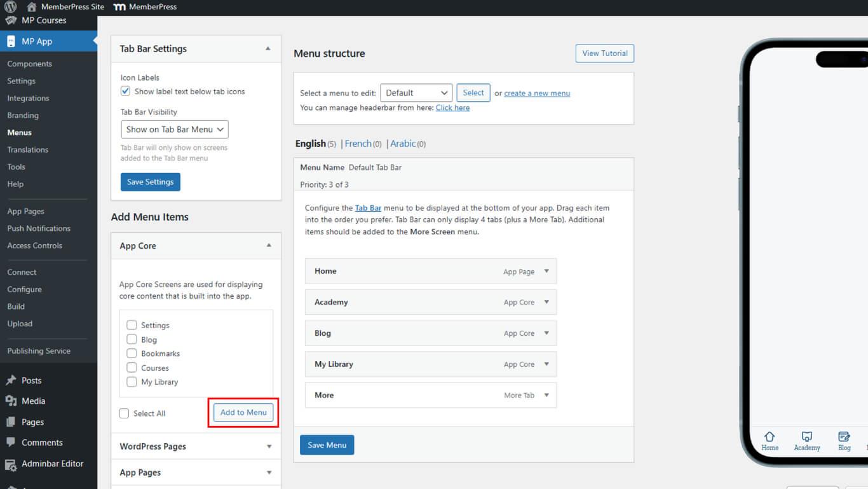This screenshot has height=489, width=868.
Task: Click the create a new menu link
Action: [537, 93]
